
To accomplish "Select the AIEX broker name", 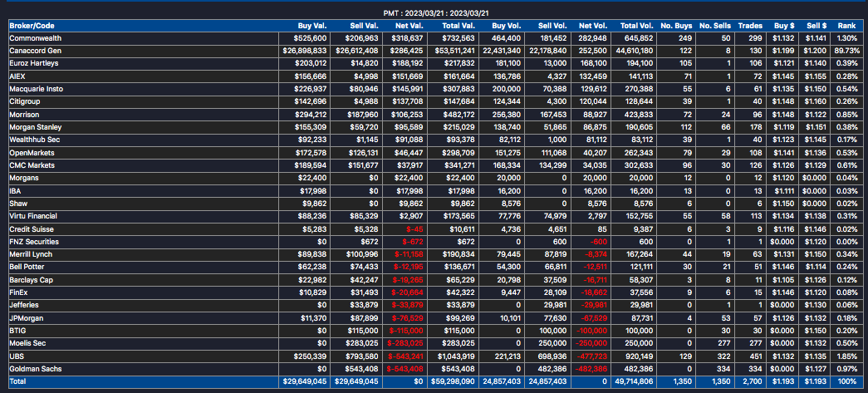I will (17, 76).
